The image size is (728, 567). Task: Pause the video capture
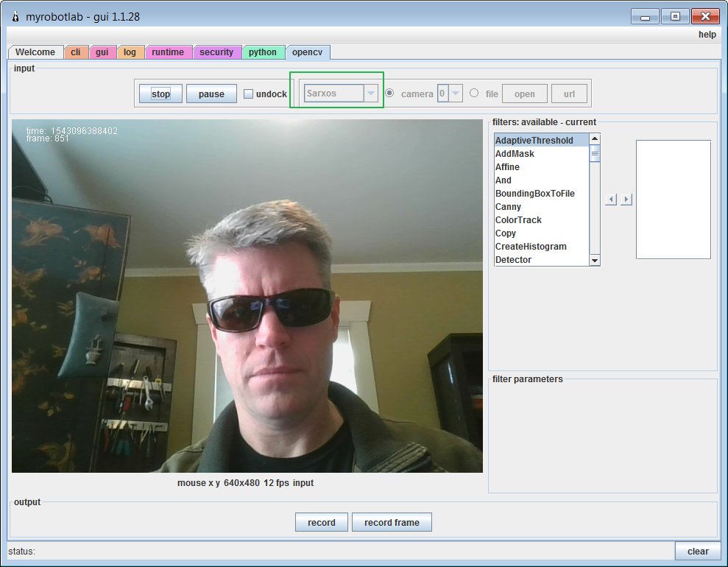pyautogui.click(x=211, y=93)
